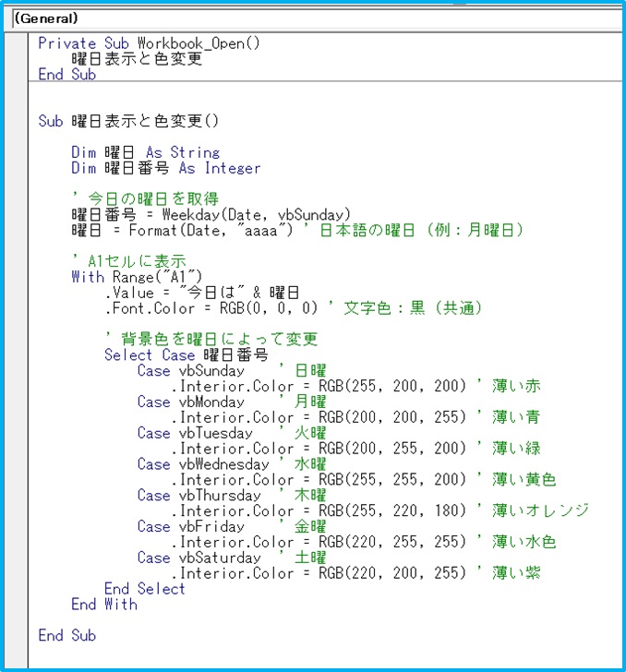Click the 'Private Sub Workbook_Open()' line
Image resolution: width=626 pixels, height=672 pixels.
(x=149, y=43)
